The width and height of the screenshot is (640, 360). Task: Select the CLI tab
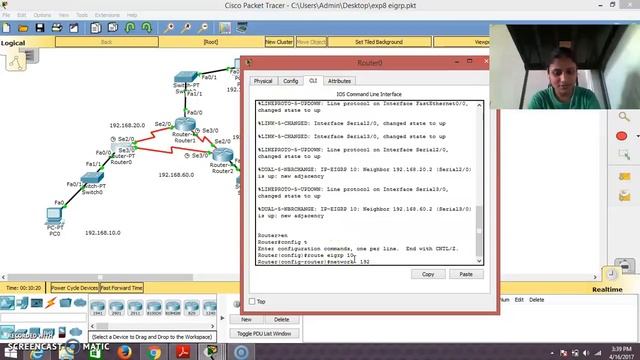(x=313, y=81)
